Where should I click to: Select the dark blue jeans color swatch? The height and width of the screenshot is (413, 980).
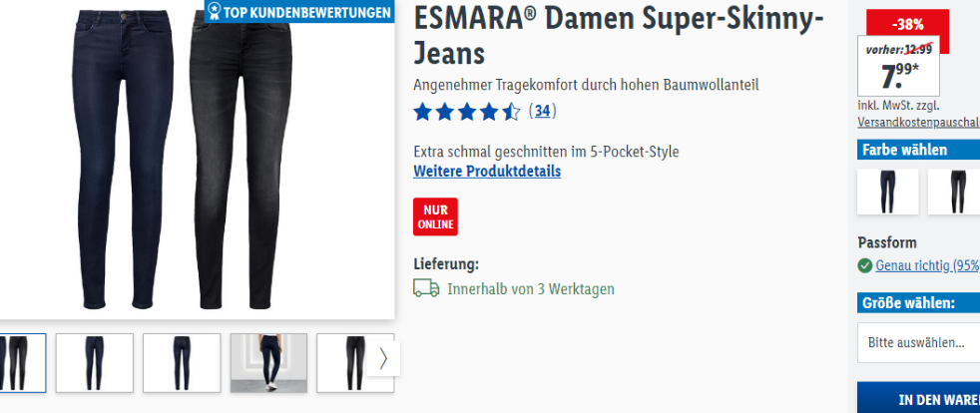(887, 192)
